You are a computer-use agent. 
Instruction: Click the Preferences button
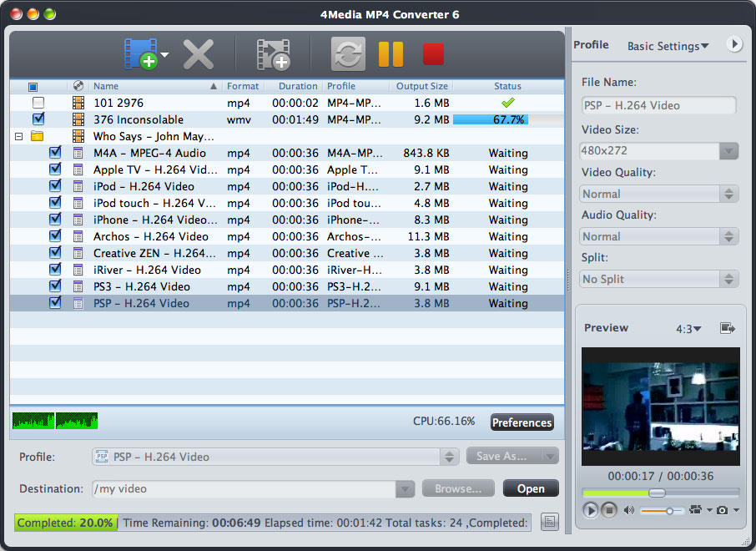click(x=522, y=422)
